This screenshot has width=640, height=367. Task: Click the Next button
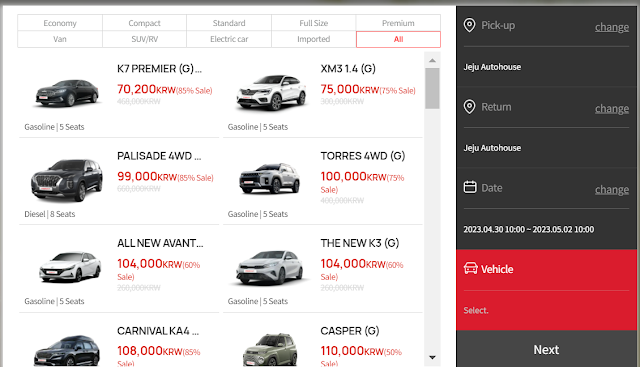coord(546,349)
